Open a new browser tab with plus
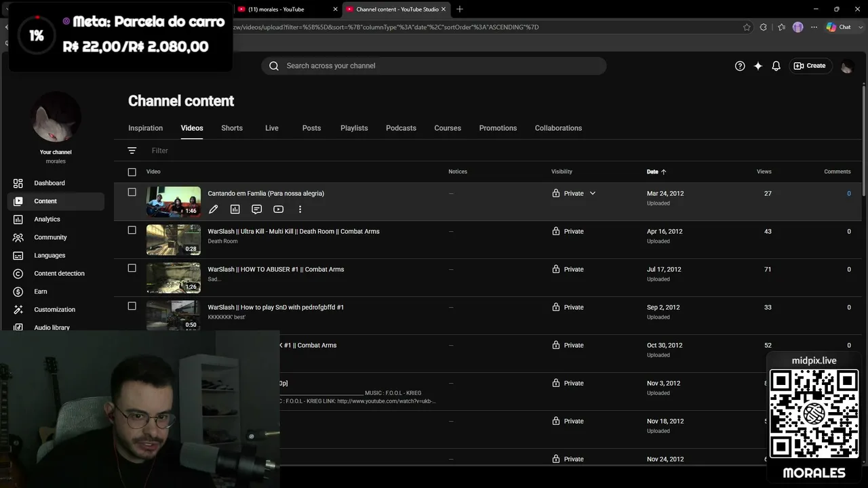 pos(460,9)
